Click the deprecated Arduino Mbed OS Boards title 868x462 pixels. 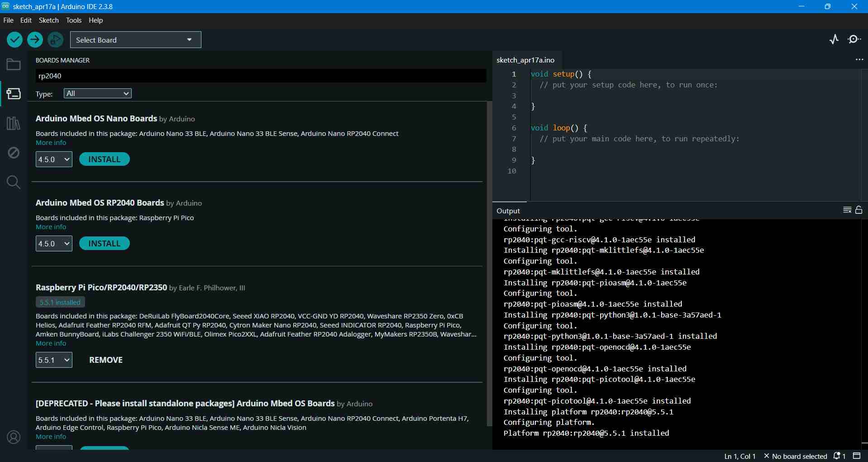185,404
